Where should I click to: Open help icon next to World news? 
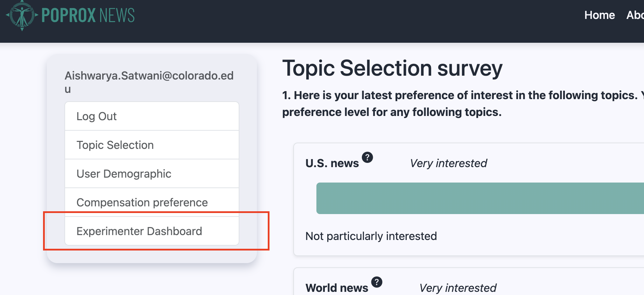coord(377,282)
